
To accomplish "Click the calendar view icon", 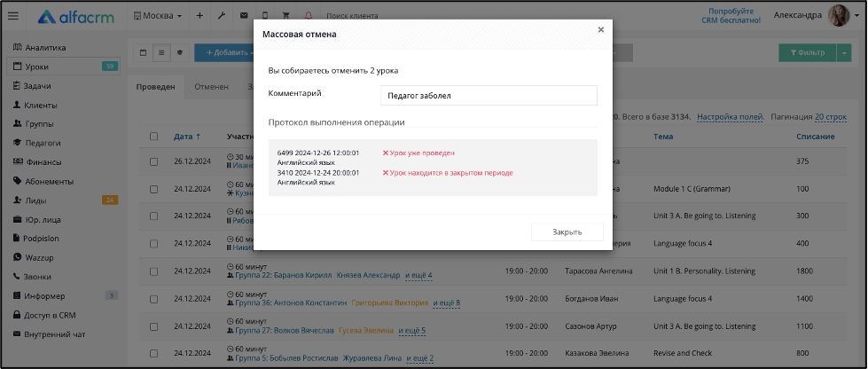I will pos(144,52).
